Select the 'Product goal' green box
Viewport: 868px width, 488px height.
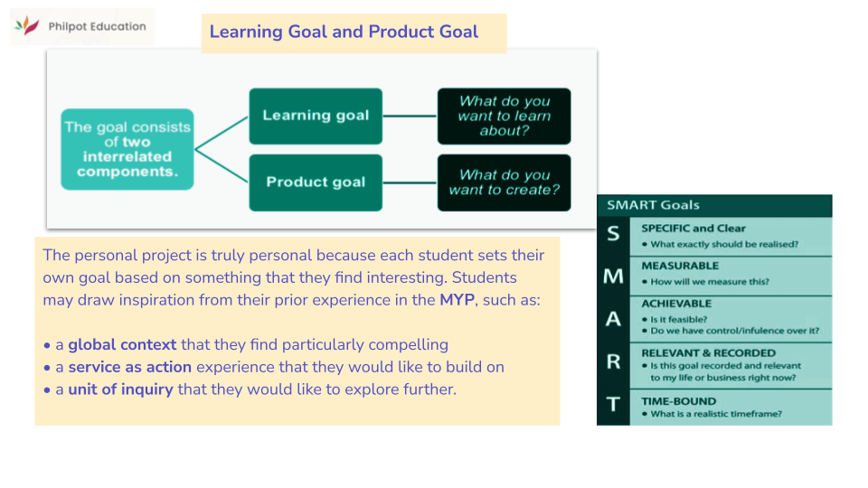coord(316,183)
